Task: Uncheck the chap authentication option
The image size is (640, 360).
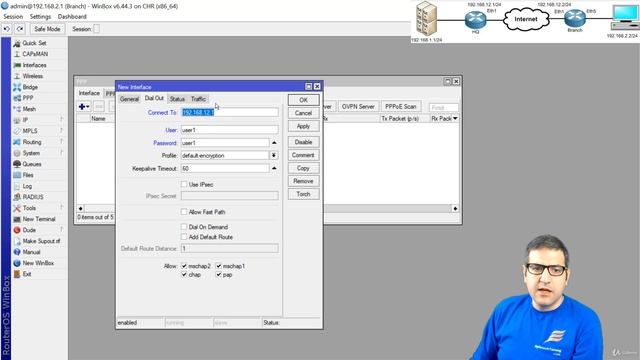Action: 184,275
